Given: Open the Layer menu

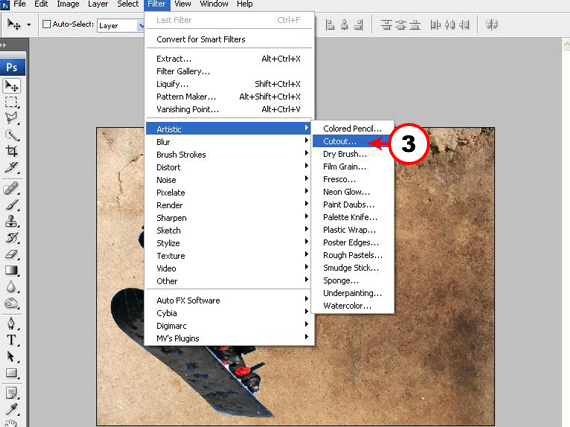Looking at the screenshot, I should [98, 4].
